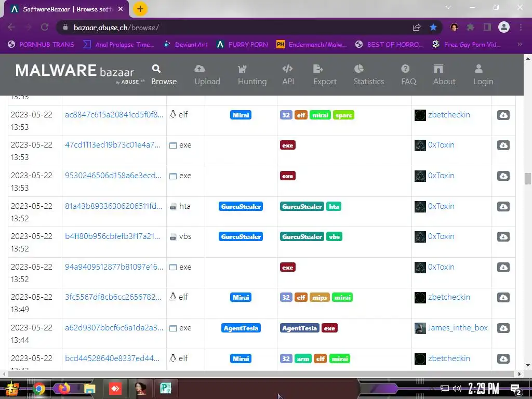
Task: Open a new browser tab
Action: click(140, 9)
